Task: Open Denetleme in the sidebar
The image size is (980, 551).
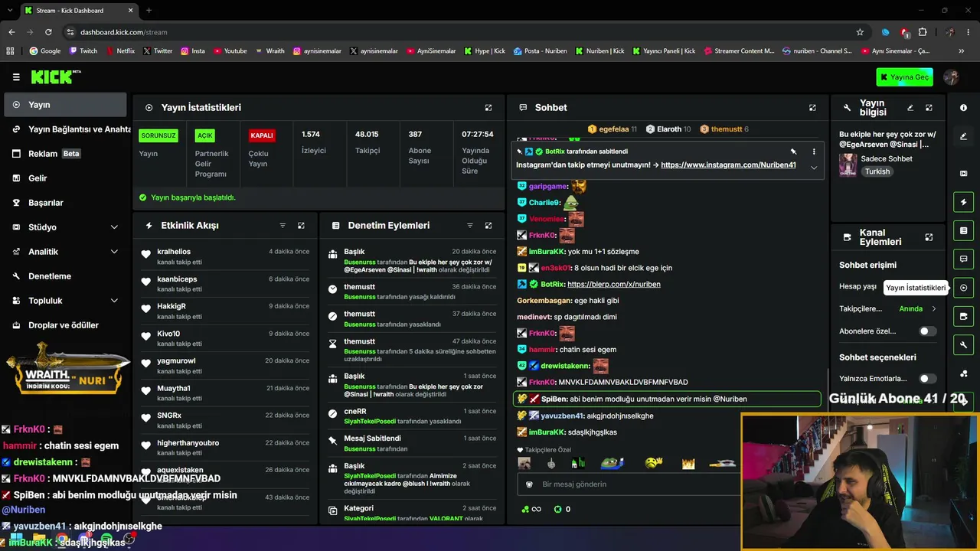Action: [66, 276]
